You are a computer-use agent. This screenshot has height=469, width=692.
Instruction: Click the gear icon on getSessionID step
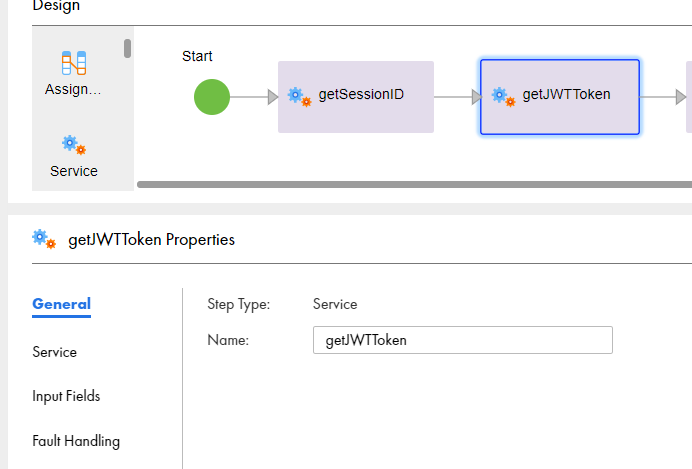click(299, 97)
